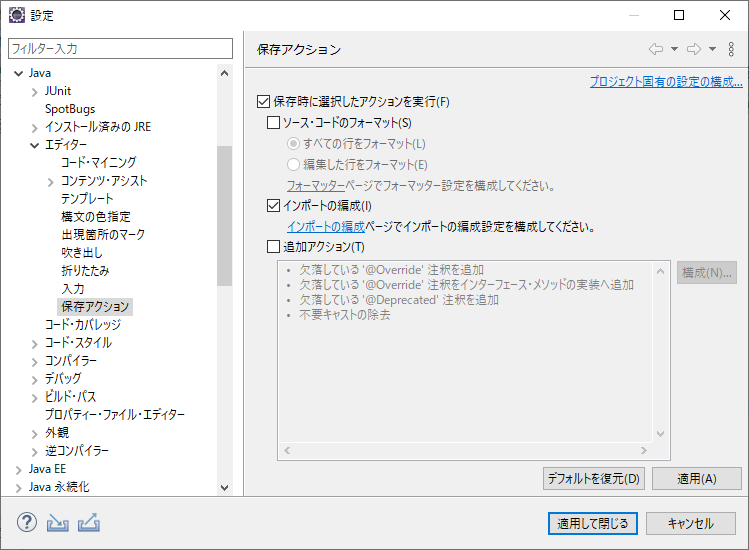Enable ソース・コードのフォーマット checkbox

(x=273, y=123)
